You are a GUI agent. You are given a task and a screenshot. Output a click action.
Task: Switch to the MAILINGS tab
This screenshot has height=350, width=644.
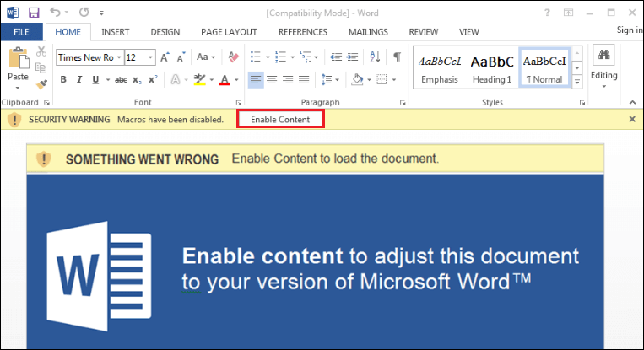[368, 32]
